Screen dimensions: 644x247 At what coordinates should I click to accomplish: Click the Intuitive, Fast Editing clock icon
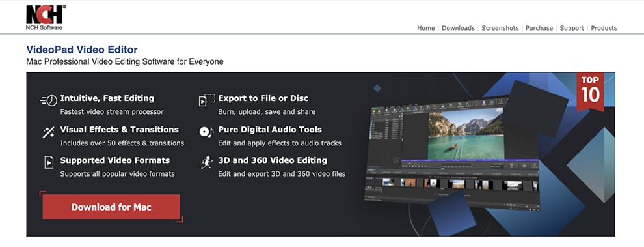click(x=49, y=100)
